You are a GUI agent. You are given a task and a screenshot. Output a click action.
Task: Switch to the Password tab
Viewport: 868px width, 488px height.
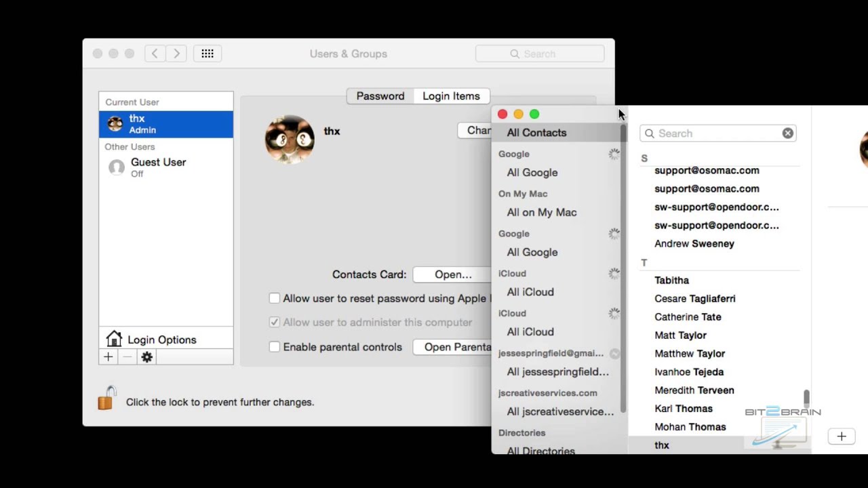pyautogui.click(x=380, y=96)
